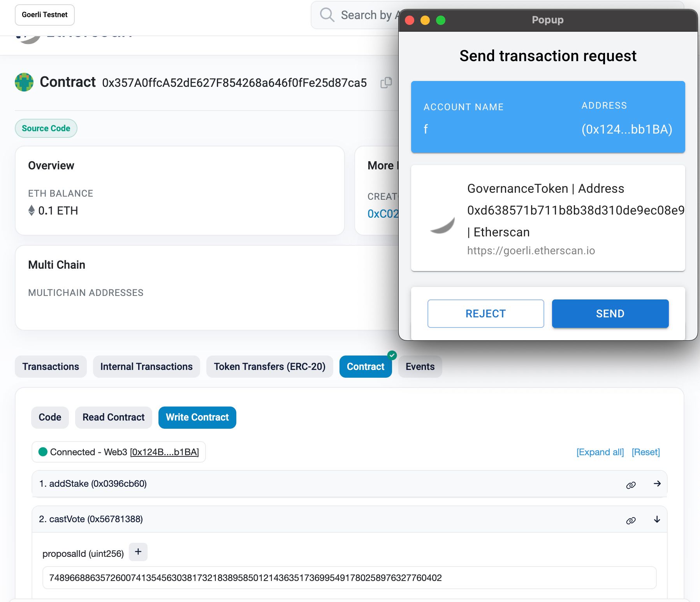
Task: Click inside the proposalId input field
Action: 349,577
